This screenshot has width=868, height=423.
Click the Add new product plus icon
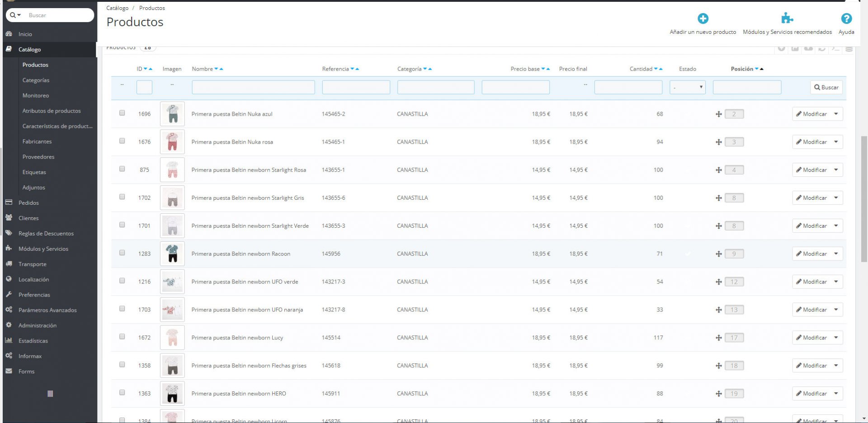tap(703, 19)
